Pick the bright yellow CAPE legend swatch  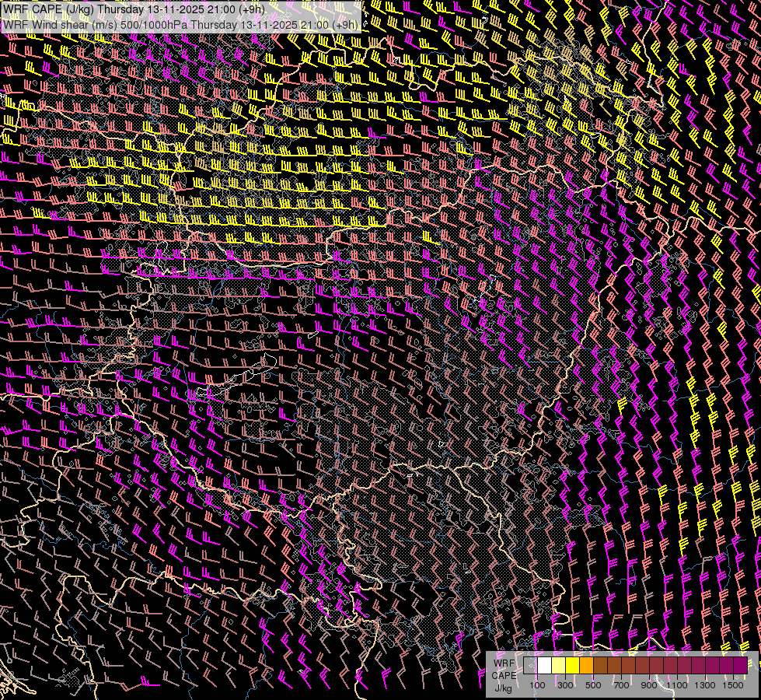point(572,666)
